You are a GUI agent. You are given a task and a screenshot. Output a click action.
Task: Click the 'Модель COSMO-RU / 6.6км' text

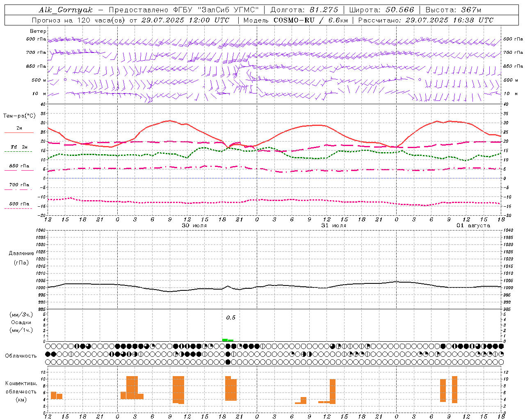pos(295,20)
